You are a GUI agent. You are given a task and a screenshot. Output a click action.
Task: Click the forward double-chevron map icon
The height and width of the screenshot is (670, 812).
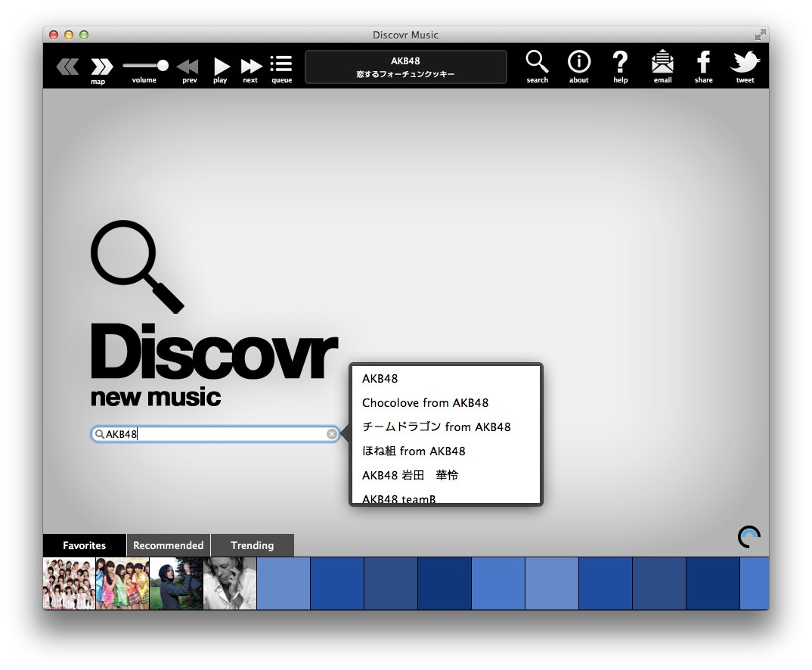click(x=101, y=67)
